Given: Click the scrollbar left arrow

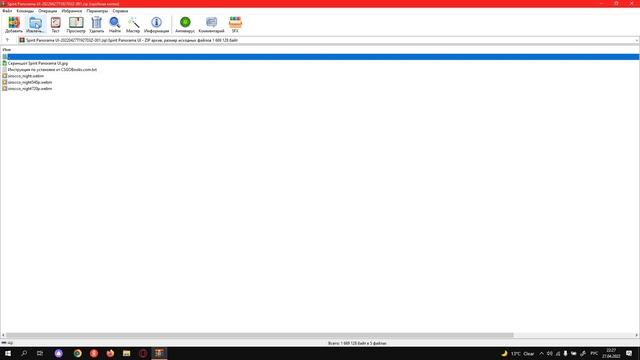Looking at the screenshot, I should pos(3,335).
